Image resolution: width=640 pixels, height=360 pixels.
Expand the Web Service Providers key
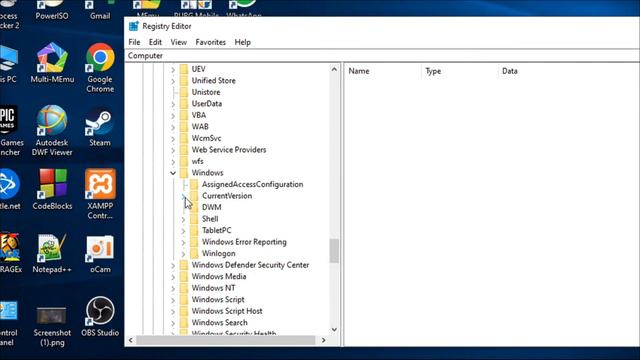(173, 150)
